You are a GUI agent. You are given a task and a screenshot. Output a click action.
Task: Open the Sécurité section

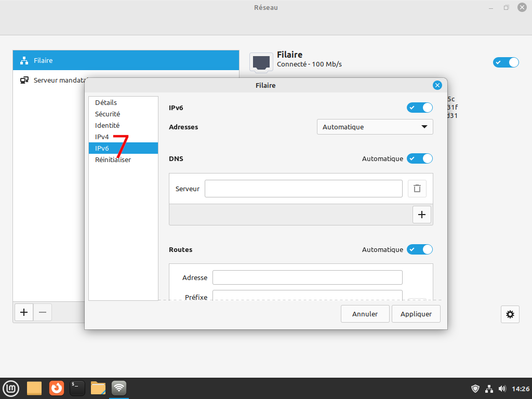tap(108, 114)
